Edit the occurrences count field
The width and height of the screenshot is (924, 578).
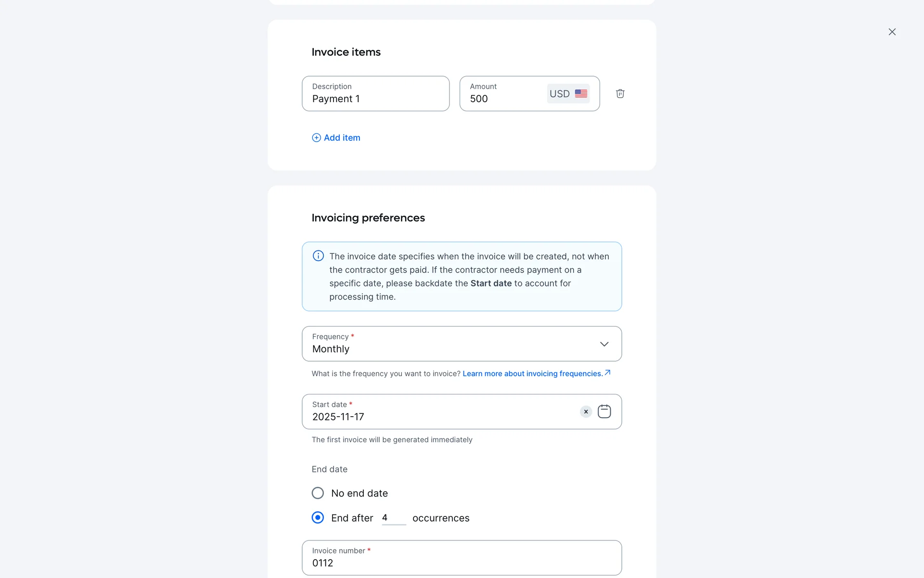pyautogui.click(x=393, y=518)
